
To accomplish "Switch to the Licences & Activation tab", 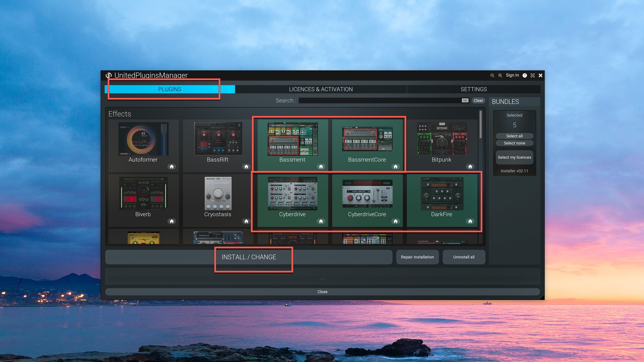I will 321,89.
